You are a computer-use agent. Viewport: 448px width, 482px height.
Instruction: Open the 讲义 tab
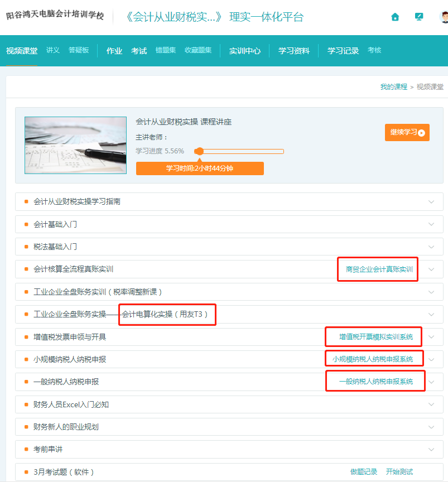click(52, 50)
